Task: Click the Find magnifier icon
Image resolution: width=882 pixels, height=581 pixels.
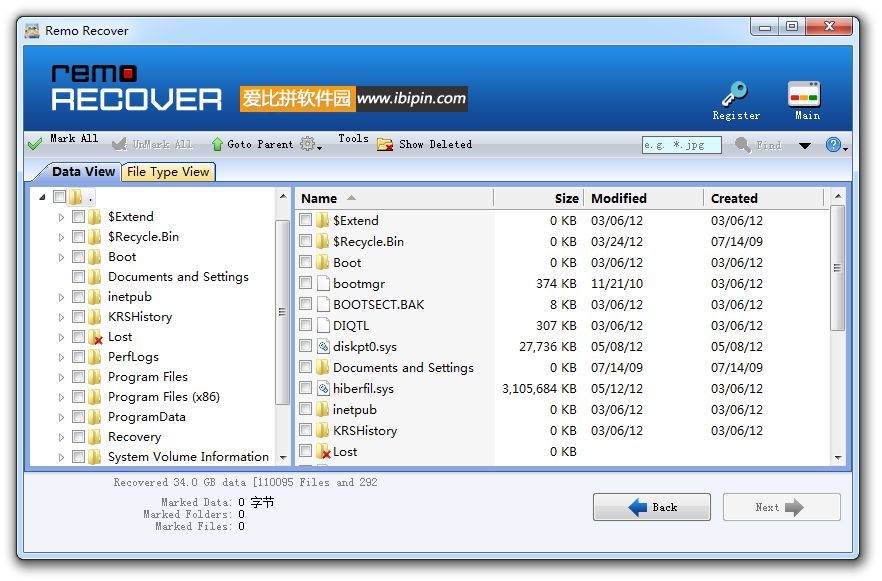Action: coord(742,145)
